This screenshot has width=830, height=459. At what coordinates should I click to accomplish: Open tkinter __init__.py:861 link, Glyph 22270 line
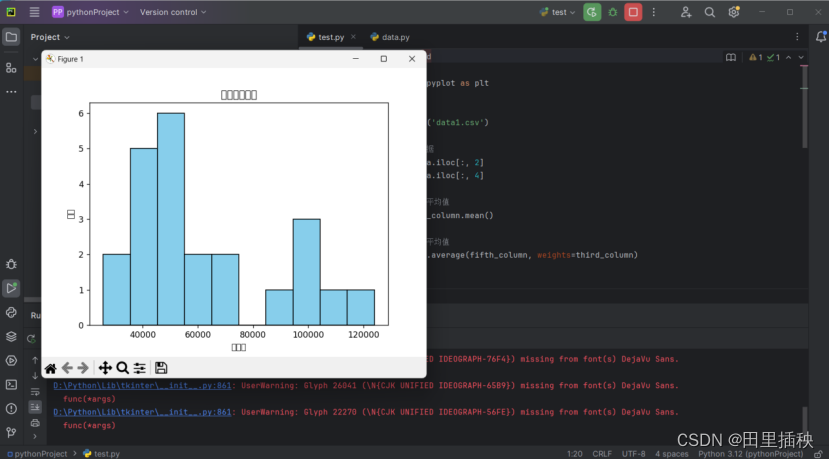point(142,412)
